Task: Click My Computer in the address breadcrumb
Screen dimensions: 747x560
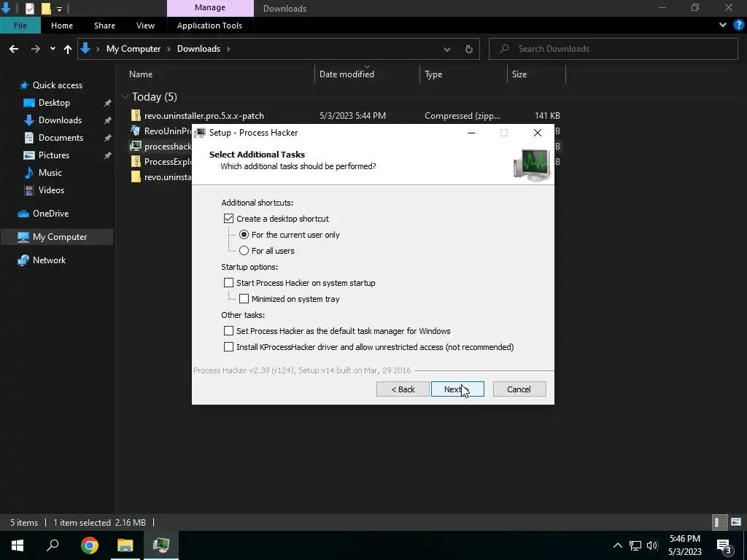Action: point(133,49)
